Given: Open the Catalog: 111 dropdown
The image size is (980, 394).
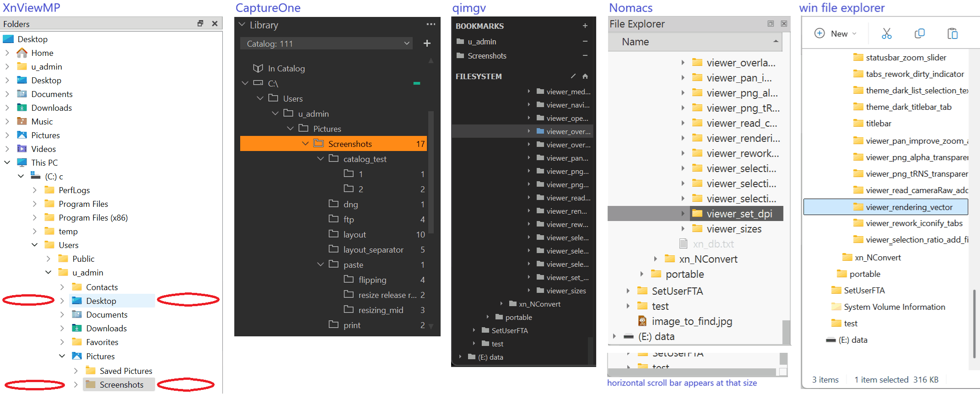Looking at the screenshot, I should [326, 43].
